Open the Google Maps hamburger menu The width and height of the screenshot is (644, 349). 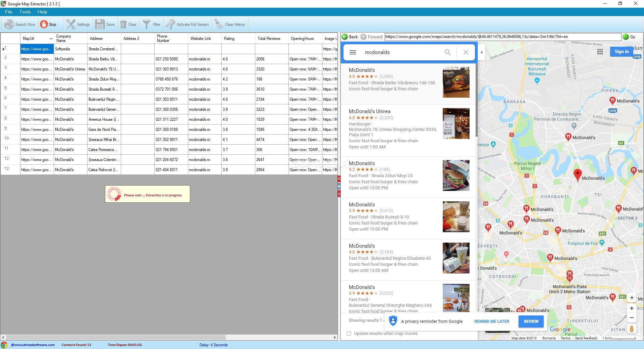pyautogui.click(x=353, y=52)
